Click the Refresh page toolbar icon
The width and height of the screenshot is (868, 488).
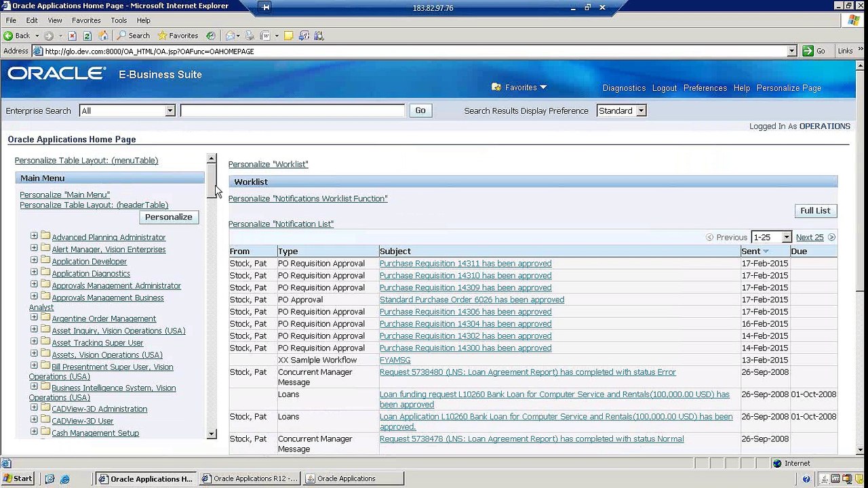click(x=87, y=35)
